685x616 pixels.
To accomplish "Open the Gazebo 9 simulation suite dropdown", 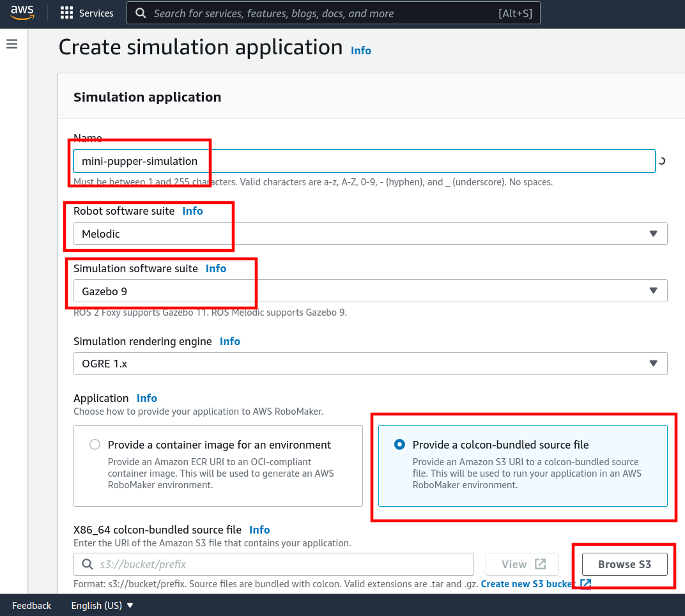I will point(370,291).
